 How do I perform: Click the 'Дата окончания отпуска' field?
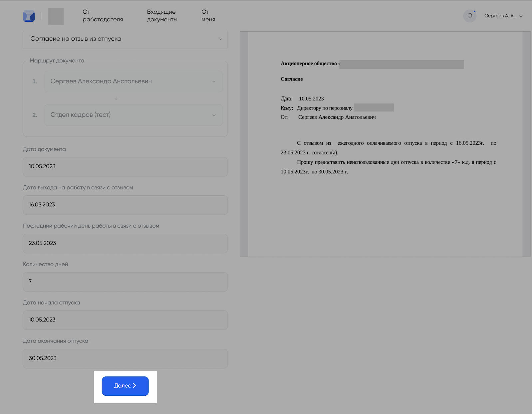(125, 358)
